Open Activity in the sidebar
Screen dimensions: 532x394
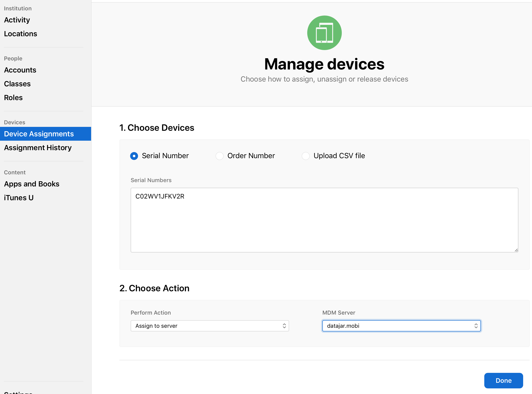[17, 20]
